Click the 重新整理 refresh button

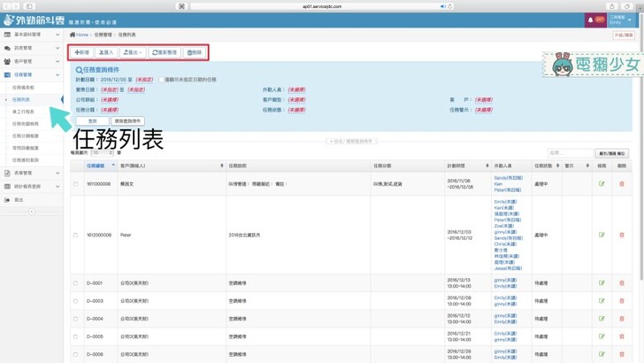164,53
